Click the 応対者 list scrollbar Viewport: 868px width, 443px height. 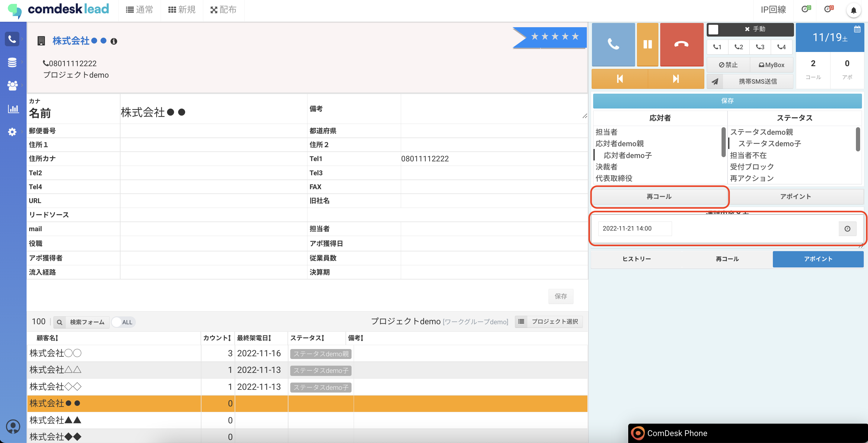[x=723, y=142]
